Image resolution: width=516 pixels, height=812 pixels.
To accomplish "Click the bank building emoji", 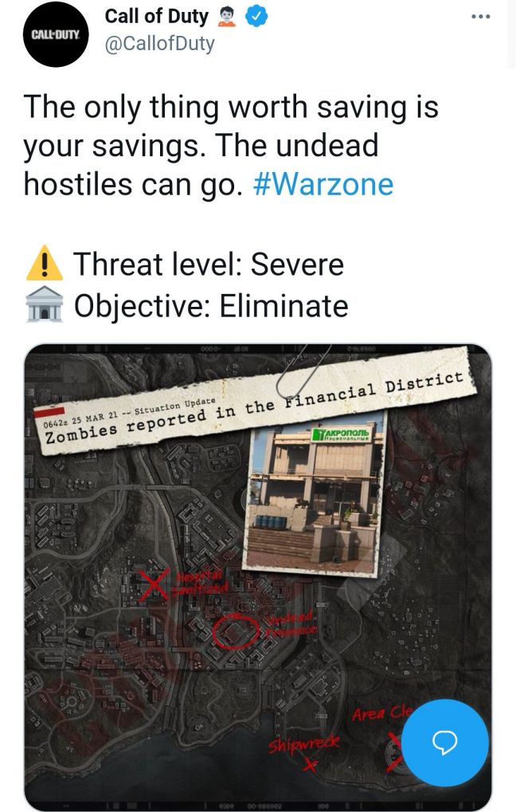I will click(45, 305).
